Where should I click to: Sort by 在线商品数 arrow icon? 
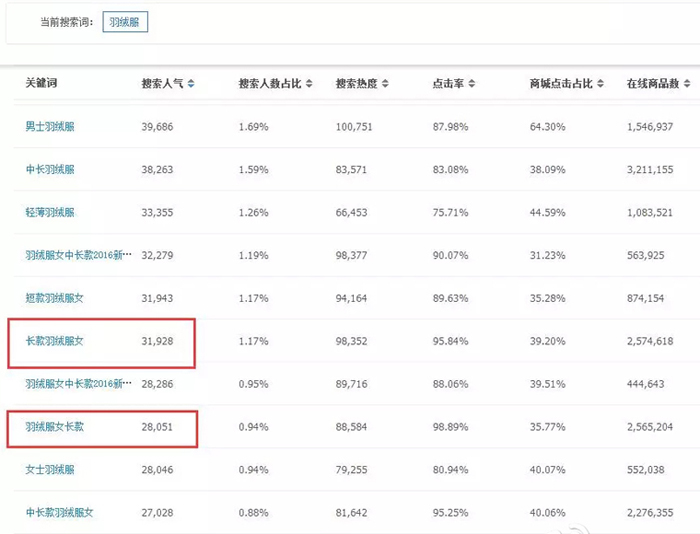click(687, 83)
